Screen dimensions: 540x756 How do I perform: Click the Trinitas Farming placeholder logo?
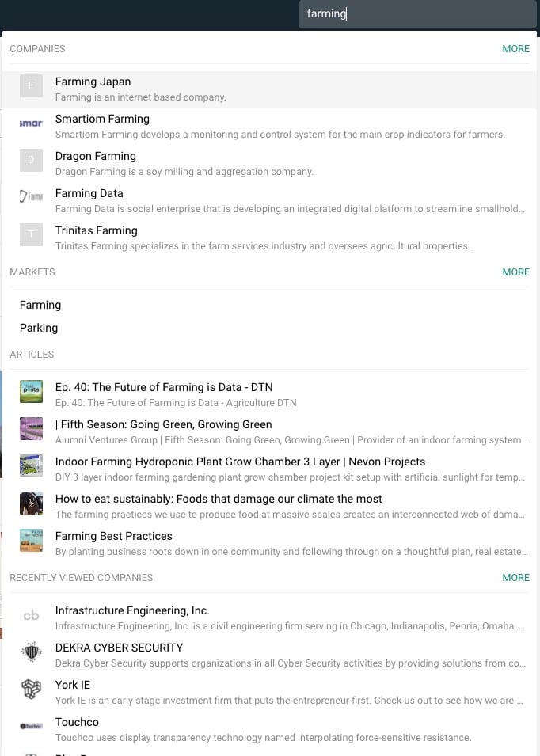coord(31,234)
